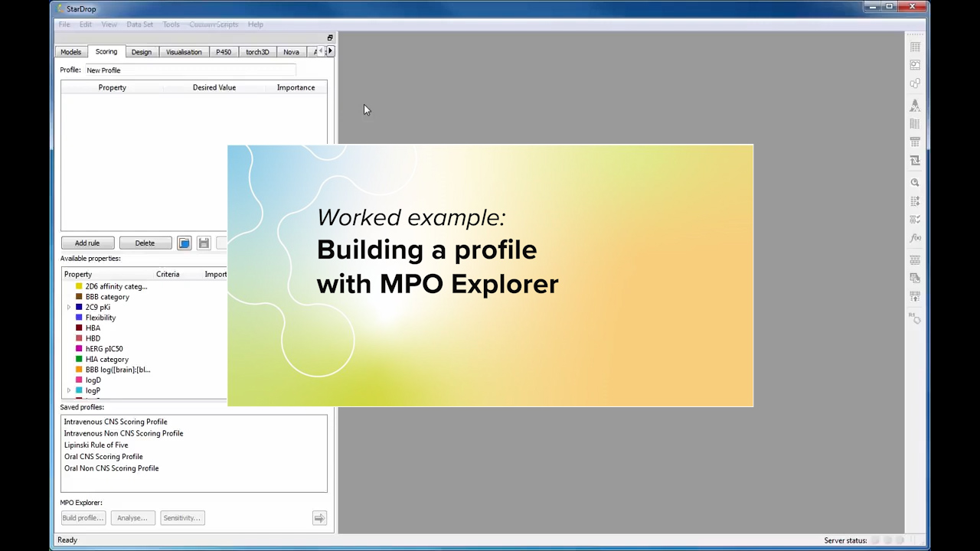The width and height of the screenshot is (980, 551).
Task: Select the sort table icon with arrows
Action: [x=915, y=201]
